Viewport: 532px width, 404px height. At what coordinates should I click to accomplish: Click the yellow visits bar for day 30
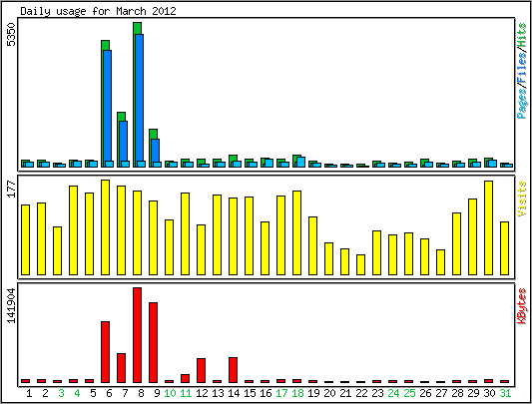tap(488, 228)
